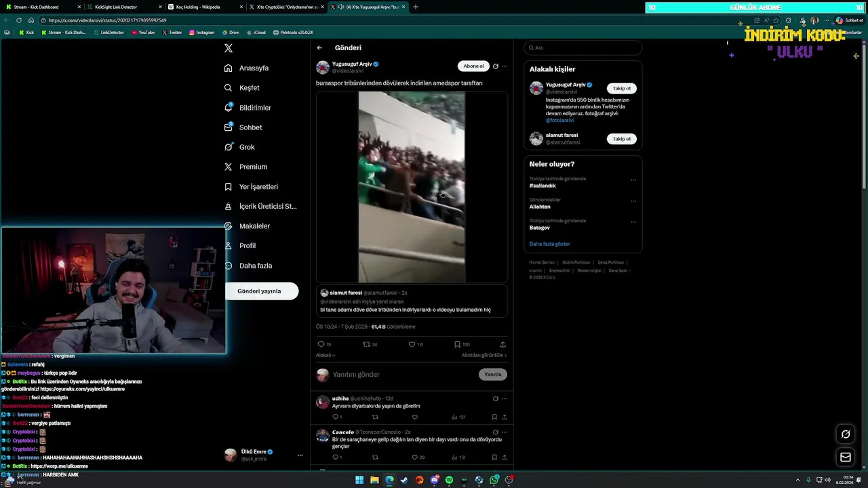Share the main post
The width and height of the screenshot is (868, 488).
point(502,344)
